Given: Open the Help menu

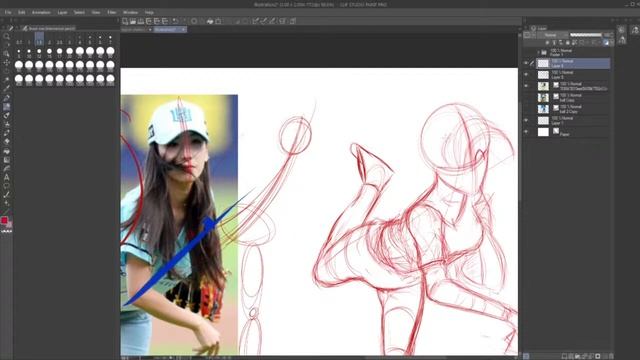Looking at the screenshot, I should click(x=149, y=12).
